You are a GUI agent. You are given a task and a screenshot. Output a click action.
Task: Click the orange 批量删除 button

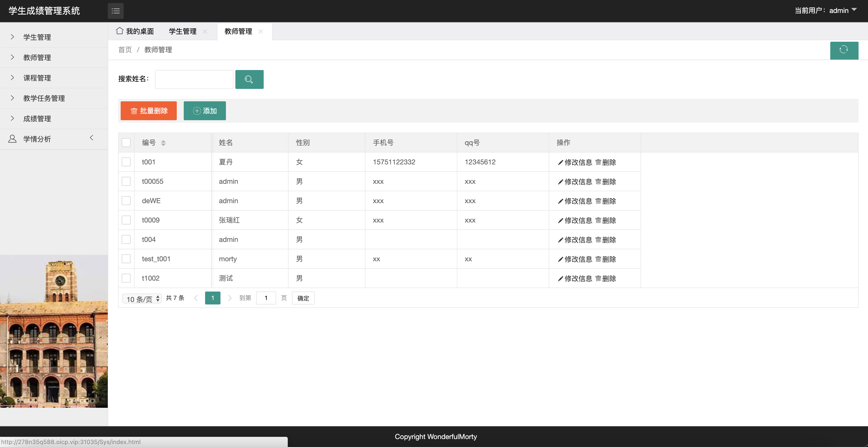(148, 111)
